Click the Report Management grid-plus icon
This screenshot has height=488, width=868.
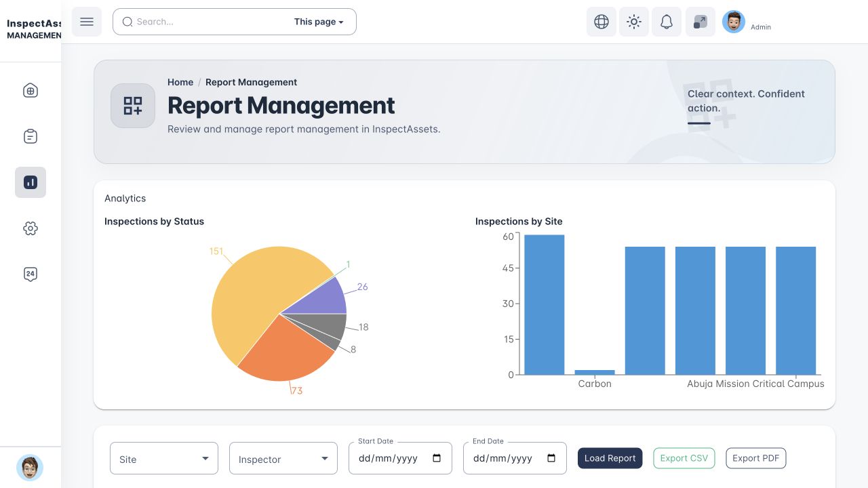coord(133,106)
